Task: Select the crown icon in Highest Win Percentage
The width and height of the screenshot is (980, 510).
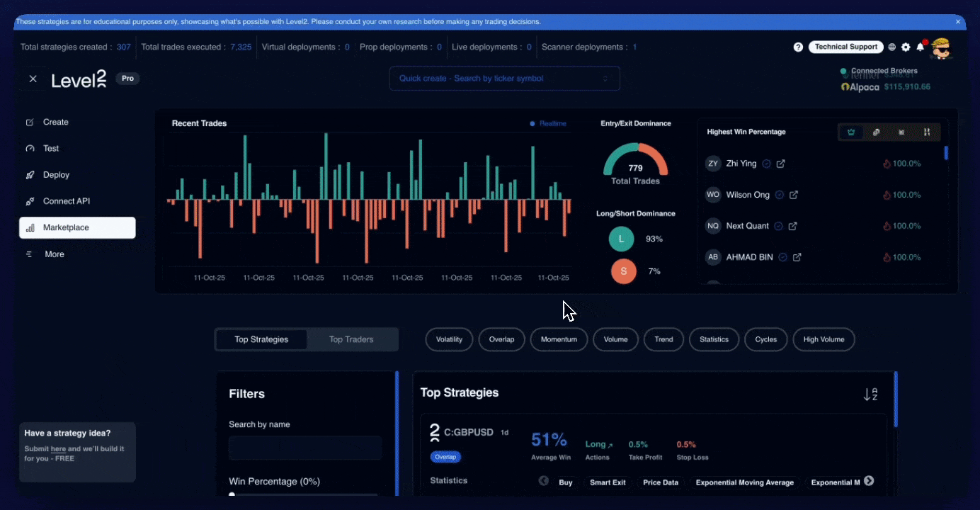Action: point(851,132)
